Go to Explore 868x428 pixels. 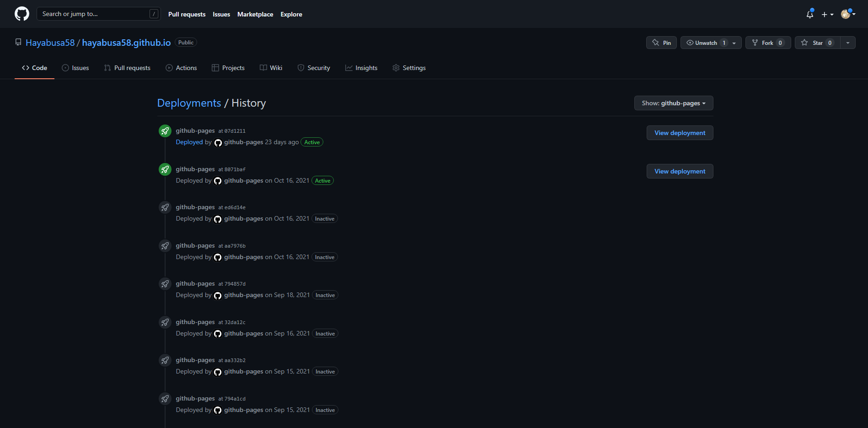291,14
